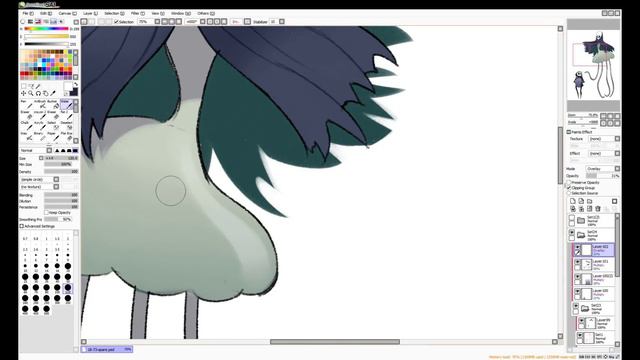Toggle the RGB slider panel icon

(31, 22)
